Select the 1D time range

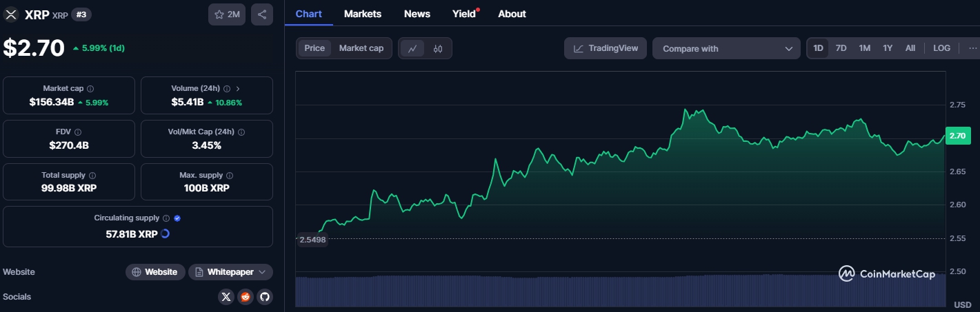point(818,48)
